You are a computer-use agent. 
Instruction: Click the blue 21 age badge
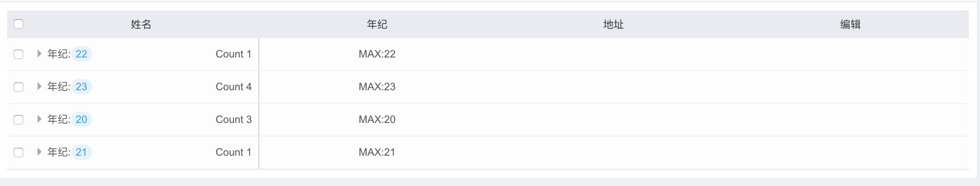click(x=81, y=152)
